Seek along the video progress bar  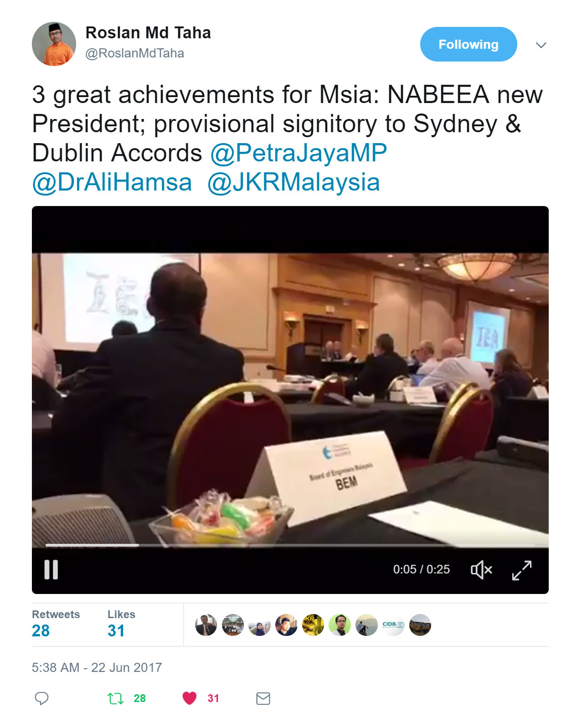[x=290, y=545]
